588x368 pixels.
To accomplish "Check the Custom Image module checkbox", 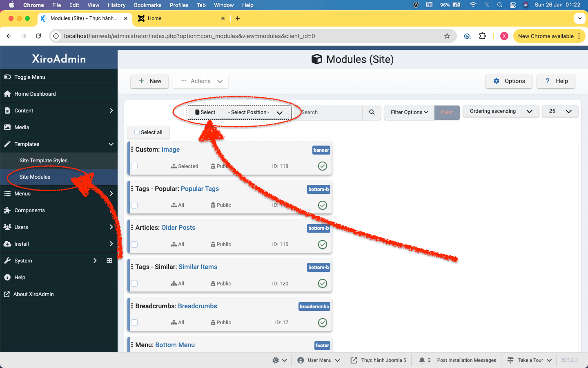I will tap(134, 166).
